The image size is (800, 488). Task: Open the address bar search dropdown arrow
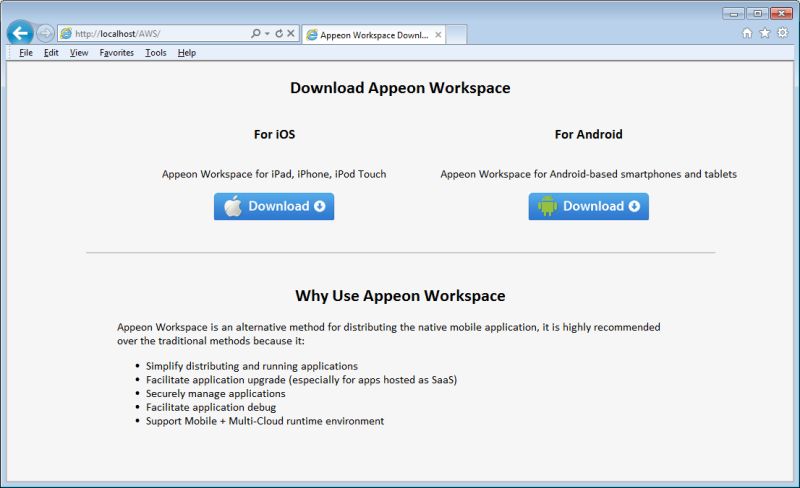[267, 34]
